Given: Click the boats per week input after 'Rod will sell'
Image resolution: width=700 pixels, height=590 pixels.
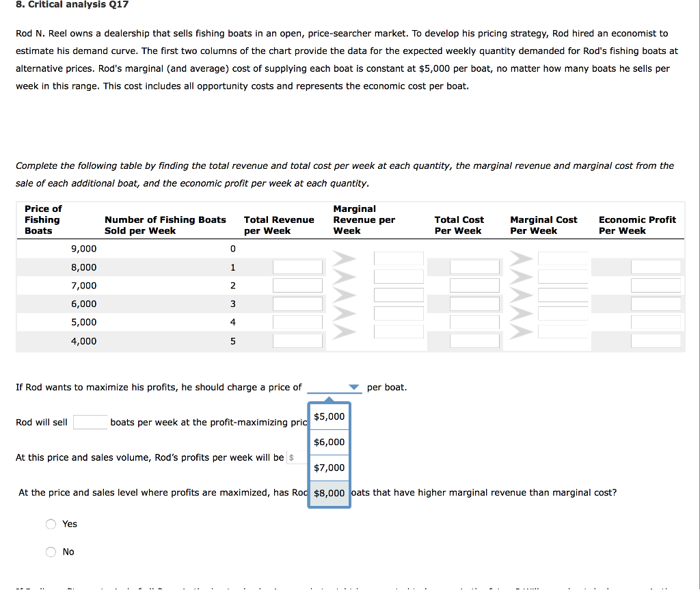Looking at the screenshot, I should pos(90,422).
